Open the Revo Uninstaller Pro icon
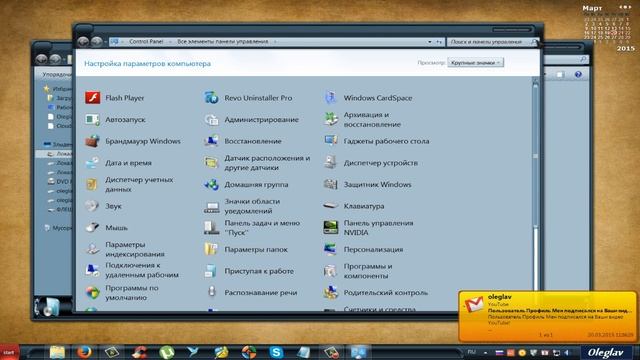 (x=211, y=98)
